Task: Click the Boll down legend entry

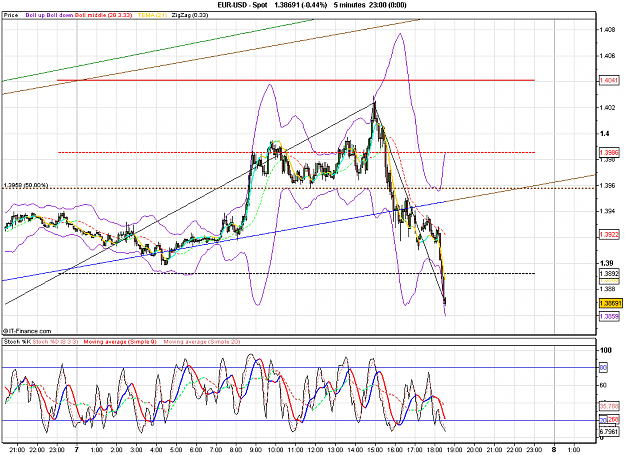Action: pos(60,15)
